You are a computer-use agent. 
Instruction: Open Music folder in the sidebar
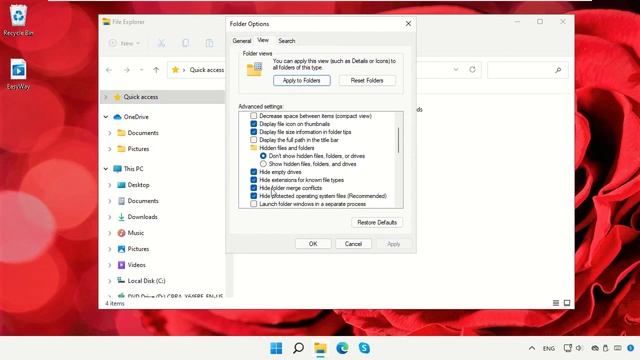pos(136,233)
